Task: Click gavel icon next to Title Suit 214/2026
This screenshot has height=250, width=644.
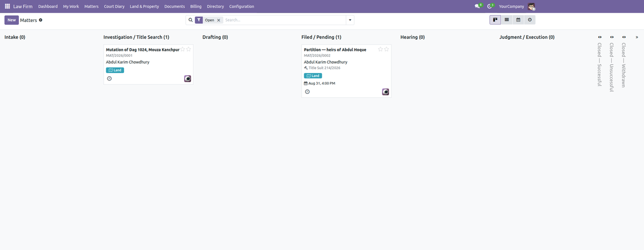Action: point(306,68)
